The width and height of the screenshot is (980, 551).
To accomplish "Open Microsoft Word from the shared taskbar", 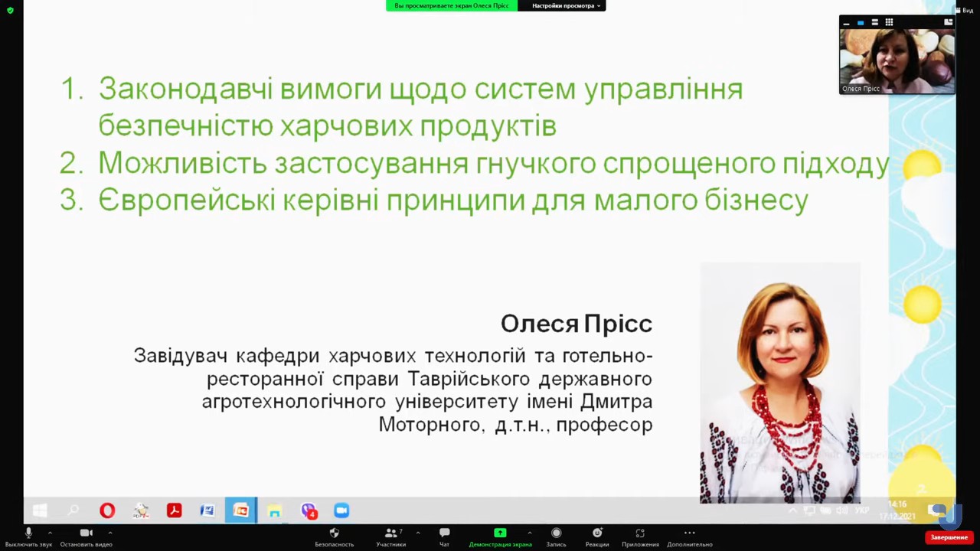I will tap(207, 510).
